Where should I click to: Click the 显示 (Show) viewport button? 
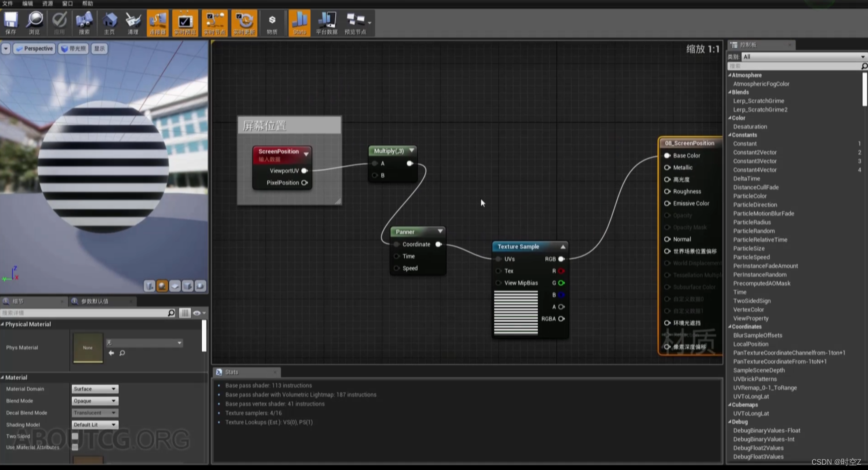click(x=99, y=49)
